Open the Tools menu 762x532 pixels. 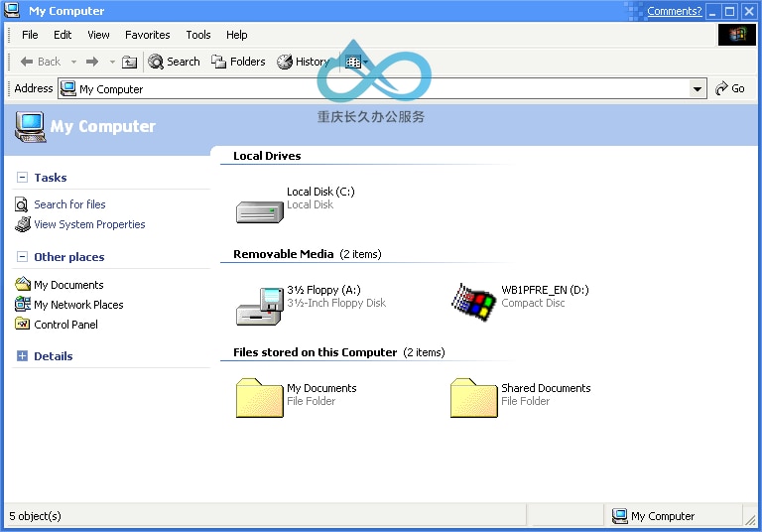pos(198,35)
